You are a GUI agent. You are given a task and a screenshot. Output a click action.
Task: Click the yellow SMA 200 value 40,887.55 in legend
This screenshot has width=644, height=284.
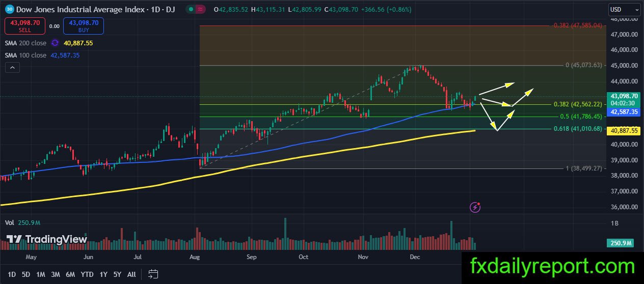(x=77, y=43)
